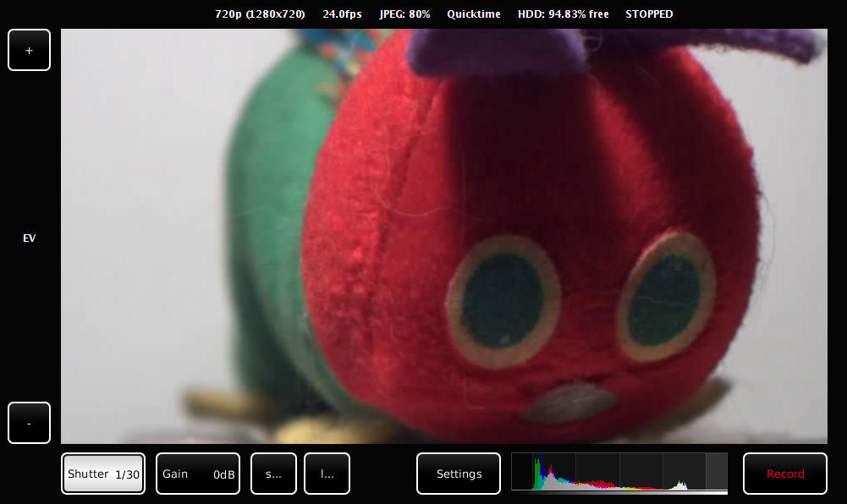Start recording with the Record button

click(785, 474)
